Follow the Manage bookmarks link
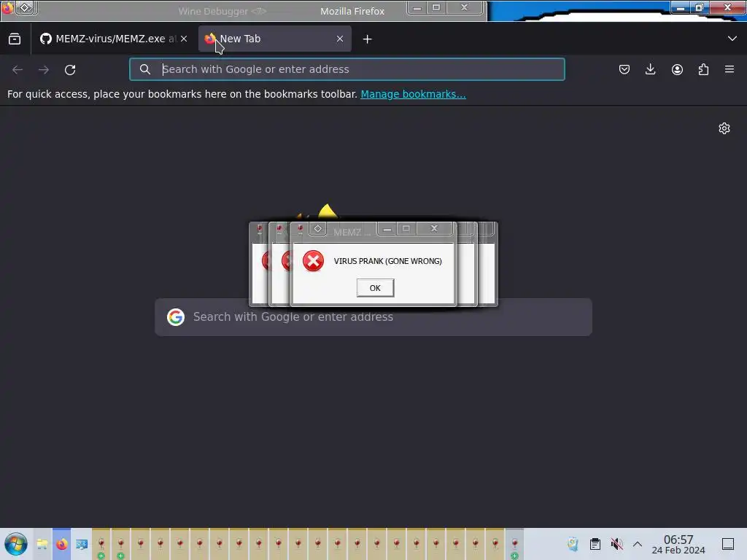This screenshot has height=560, width=747. tap(413, 94)
